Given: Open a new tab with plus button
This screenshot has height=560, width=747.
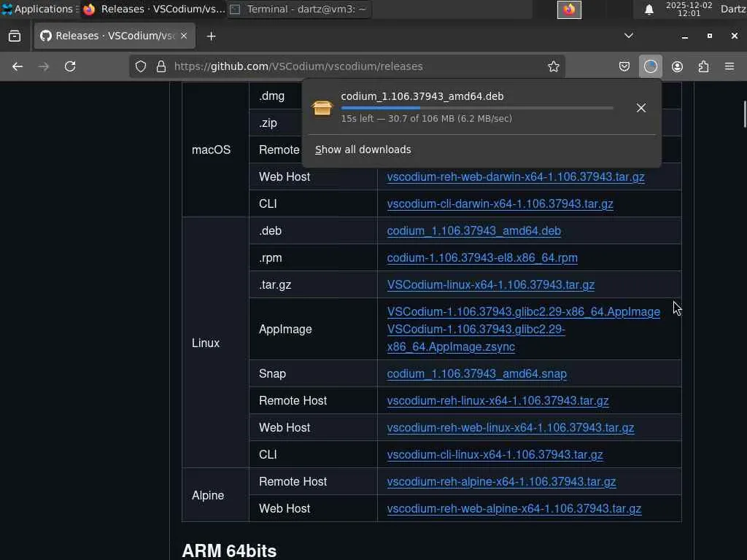Looking at the screenshot, I should pyautogui.click(x=211, y=36).
